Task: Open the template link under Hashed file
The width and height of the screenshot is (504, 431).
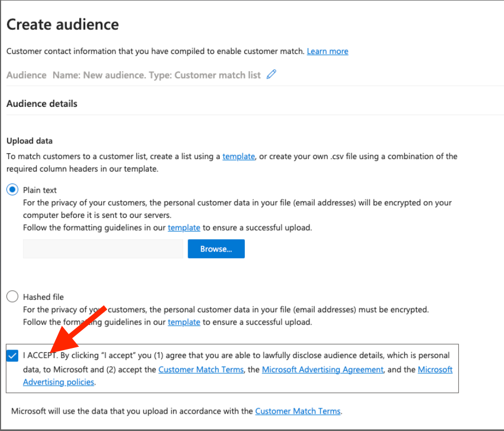Action: [184, 322]
